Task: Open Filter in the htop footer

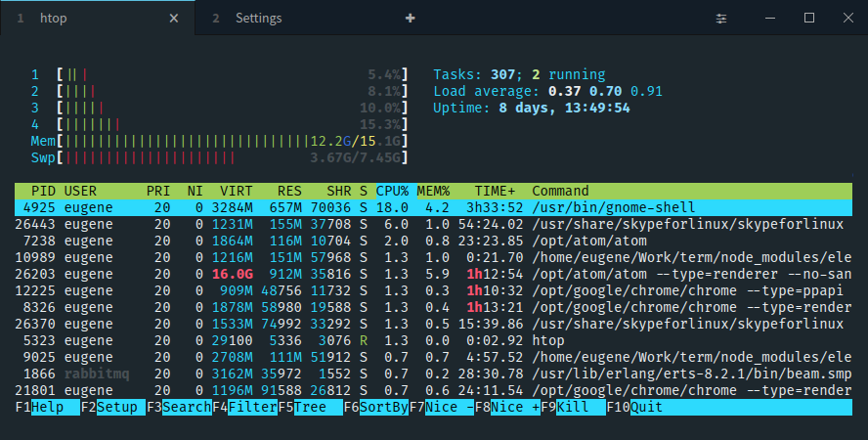Action: click(x=251, y=407)
